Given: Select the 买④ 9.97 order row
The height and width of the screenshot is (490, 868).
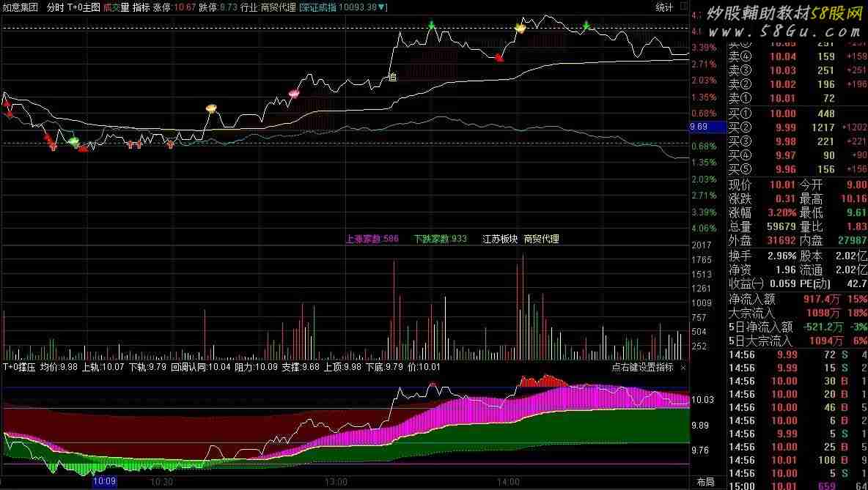Looking at the screenshot, I should click(x=797, y=155).
